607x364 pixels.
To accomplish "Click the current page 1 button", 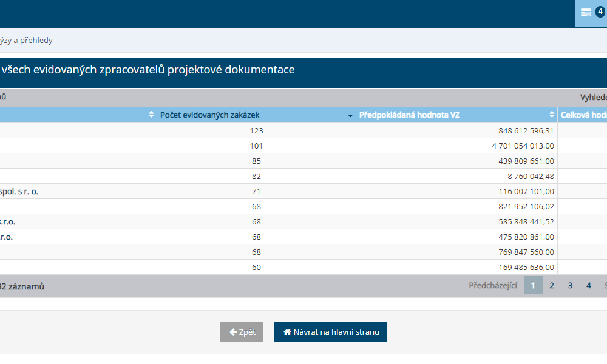I will click(533, 285).
